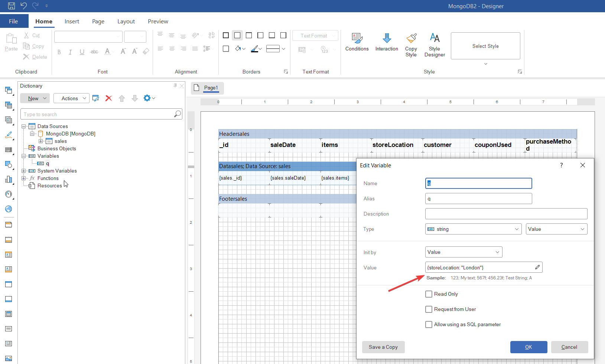The width and height of the screenshot is (605, 364).
Task: Select the barcode component in the left sidebar
Action: [x=9, y=150]
